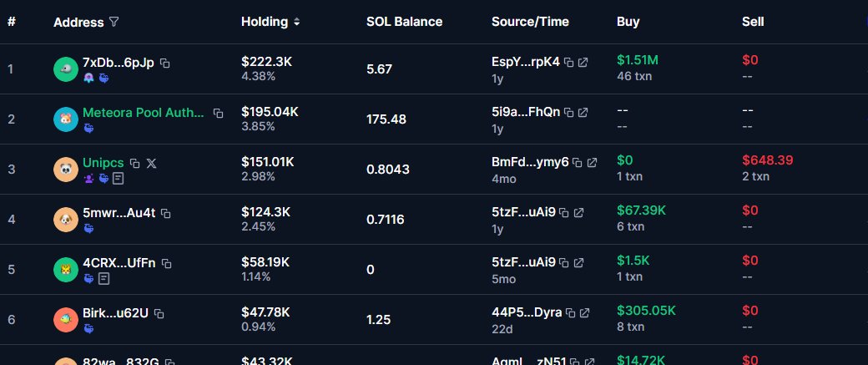
Task: Copy source address 5i9a...FhQn
Action: point(569,113)
